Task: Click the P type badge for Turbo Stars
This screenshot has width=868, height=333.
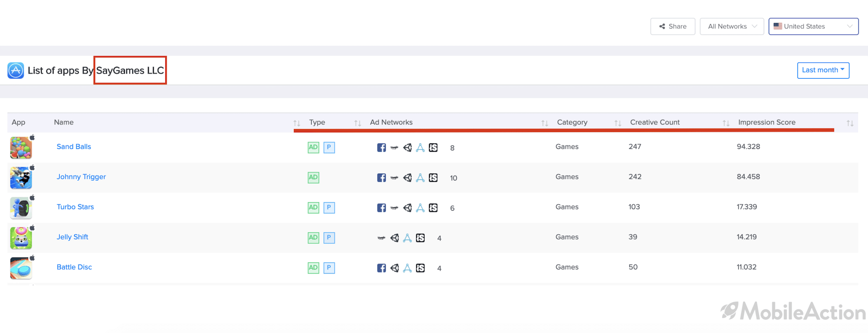Action: pyautogui.click(x=329, y=207)
